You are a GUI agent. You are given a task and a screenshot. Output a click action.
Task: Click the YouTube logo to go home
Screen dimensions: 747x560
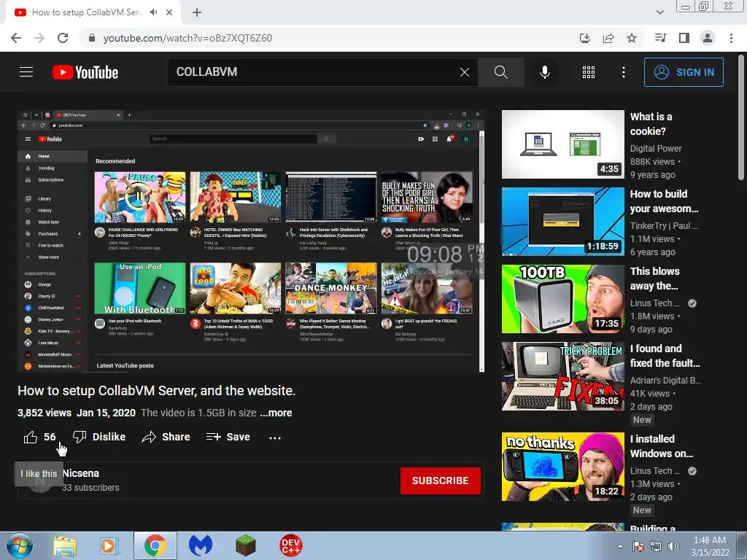85,72
